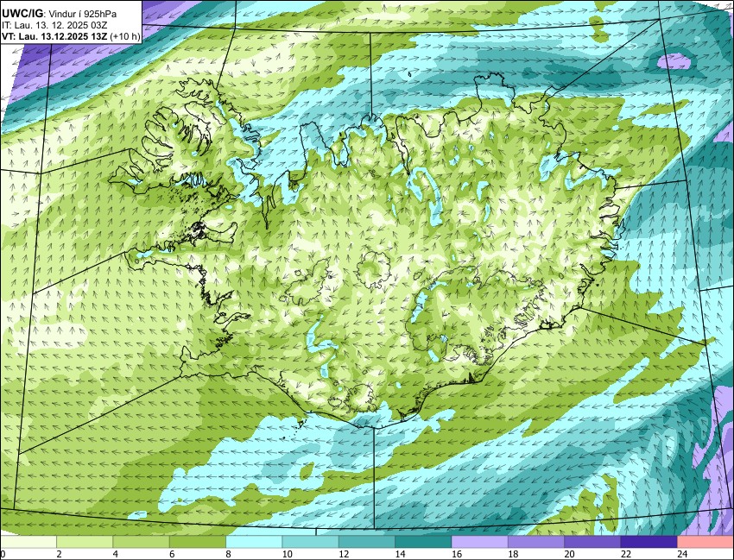
Task: Click the legend scale label '6'
Action: tap(172, 554)
